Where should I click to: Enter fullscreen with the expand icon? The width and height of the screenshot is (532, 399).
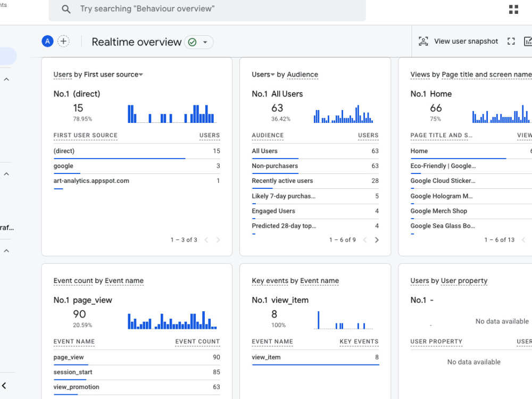[511, 41]
